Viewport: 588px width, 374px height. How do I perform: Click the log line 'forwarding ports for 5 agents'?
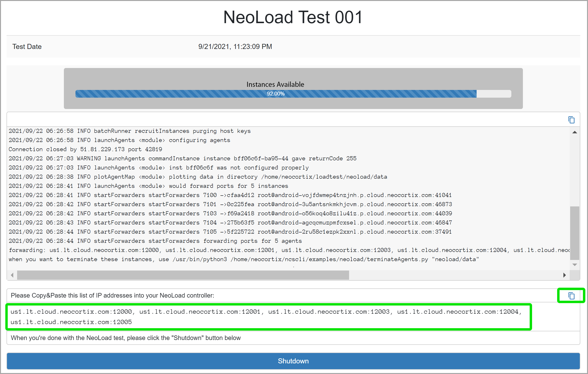(155, 241)
